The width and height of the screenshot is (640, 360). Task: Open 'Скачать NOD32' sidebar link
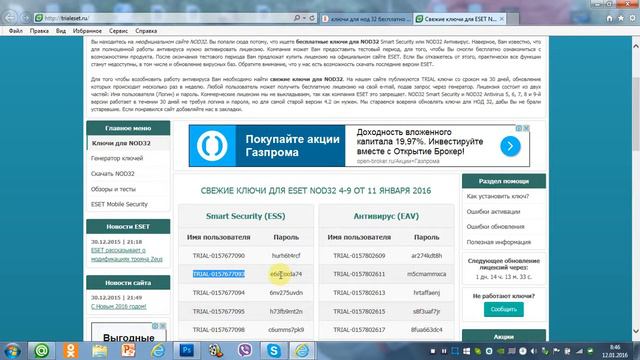point(113,174)
